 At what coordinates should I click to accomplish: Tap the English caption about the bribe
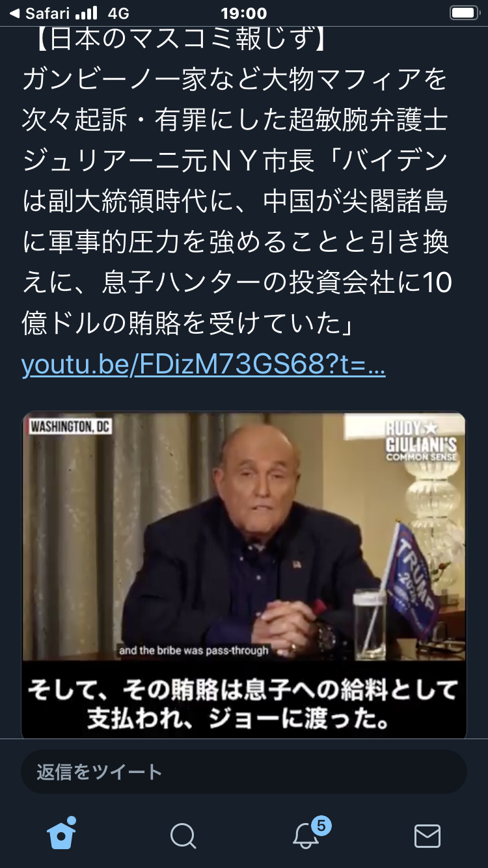pos(193,650)
